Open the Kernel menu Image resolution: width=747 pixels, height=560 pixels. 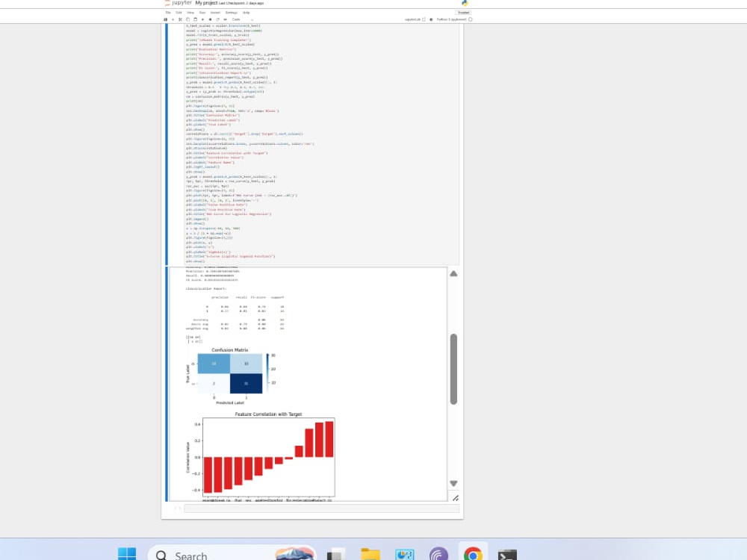[215, 13]
